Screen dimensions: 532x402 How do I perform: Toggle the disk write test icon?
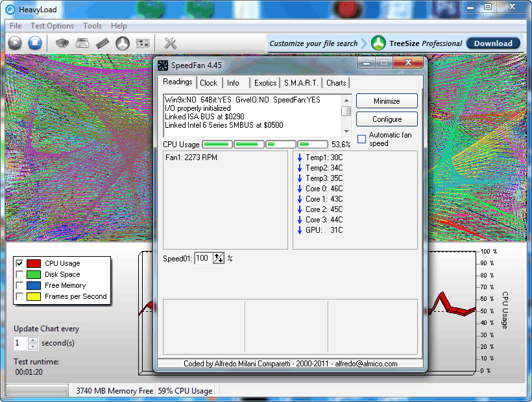click(x=82, y=43)
